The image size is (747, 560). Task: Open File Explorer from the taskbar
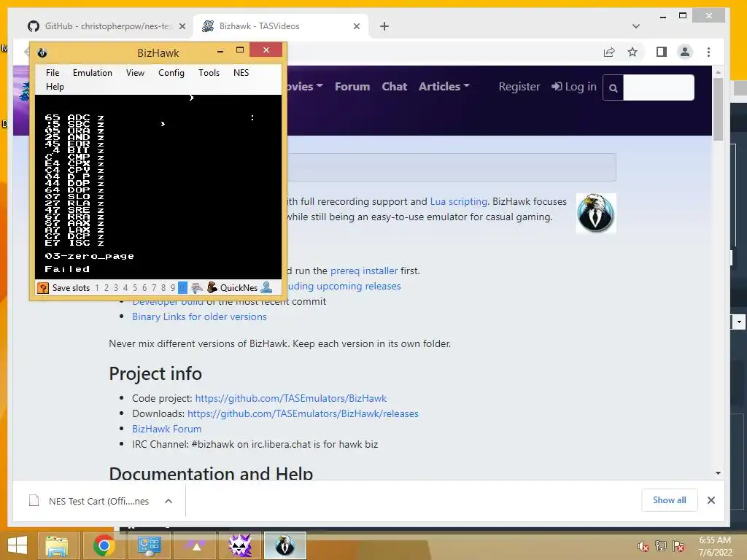[57, 545]
